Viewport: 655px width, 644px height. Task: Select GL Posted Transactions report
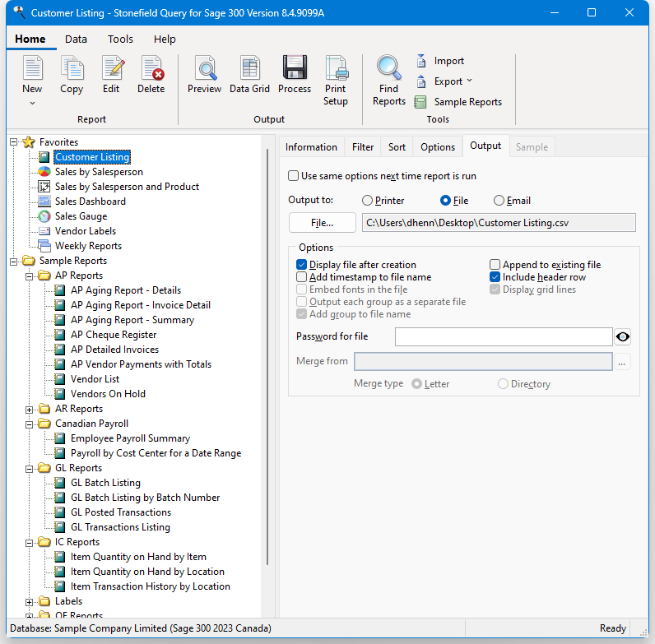[x=121, y=512]
